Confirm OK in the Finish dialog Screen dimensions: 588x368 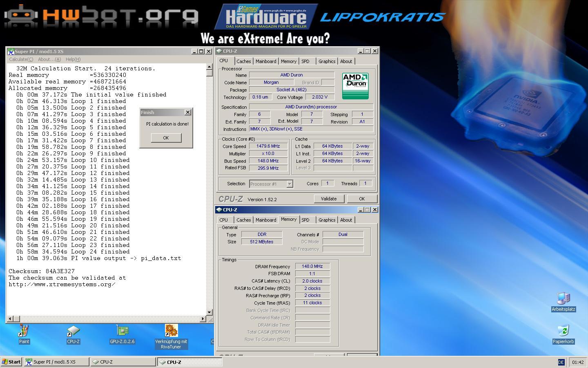(x=166, y=138)
